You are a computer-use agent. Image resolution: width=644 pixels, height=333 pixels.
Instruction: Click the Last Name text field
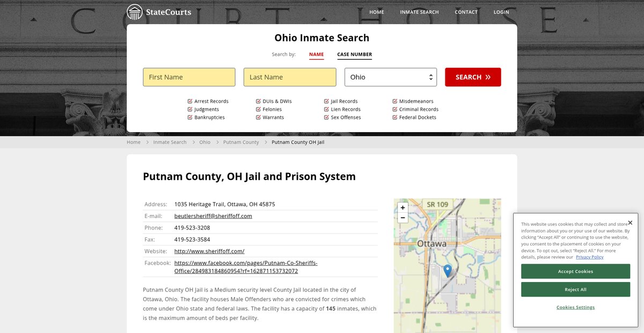click(x=290, y=77)
